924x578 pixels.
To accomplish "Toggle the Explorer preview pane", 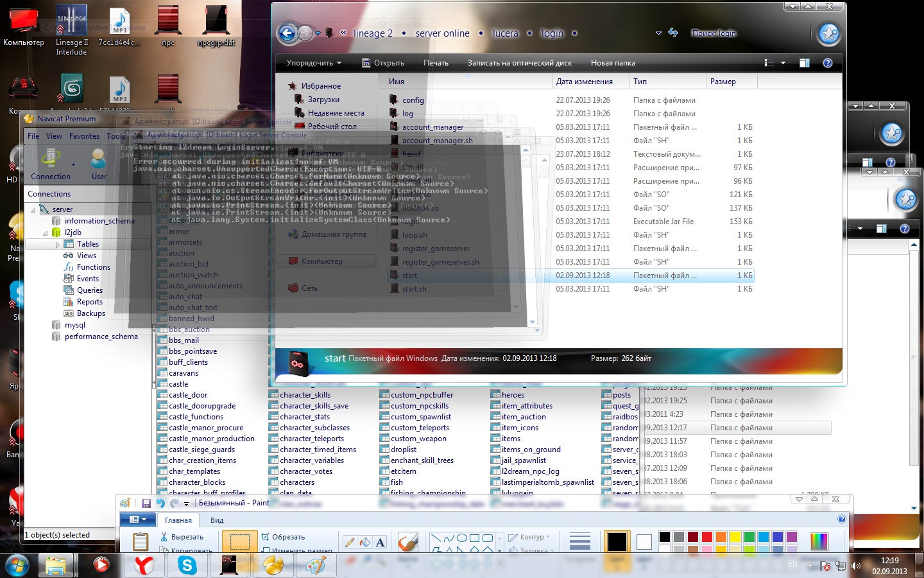I will click(x=804, y=63).
